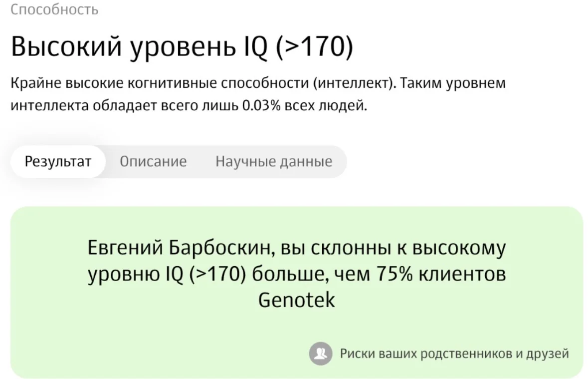588x379 pixels.
Task: Click the Способность category label
Action: [x=54, y=9]
